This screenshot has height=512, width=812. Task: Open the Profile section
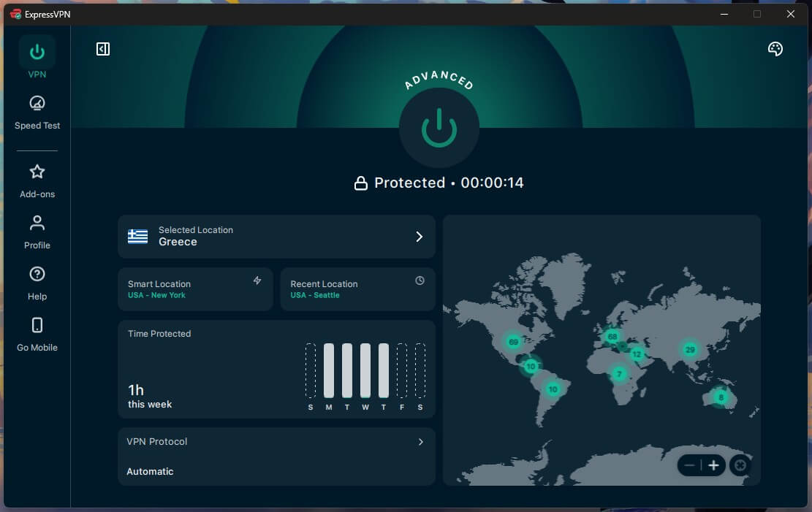tap(37, 232)
